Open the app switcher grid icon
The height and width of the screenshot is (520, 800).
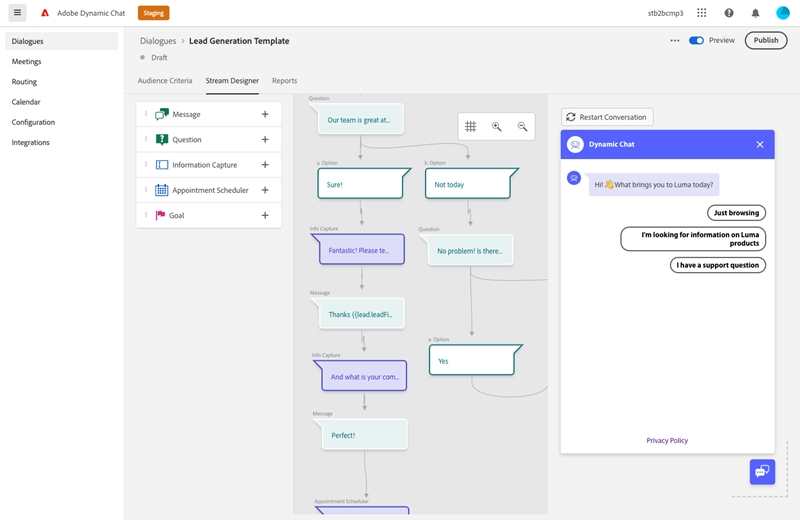pyautogui.click(x=702, y=13)
